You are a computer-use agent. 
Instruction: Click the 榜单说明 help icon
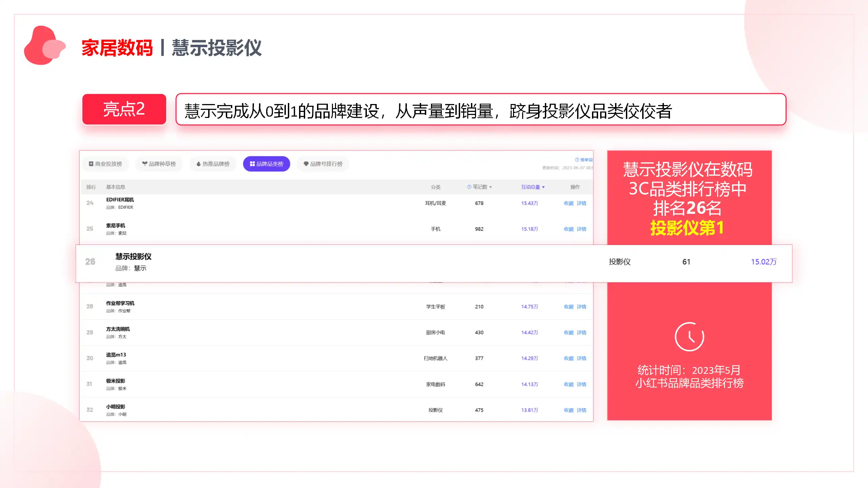[577, 160]
